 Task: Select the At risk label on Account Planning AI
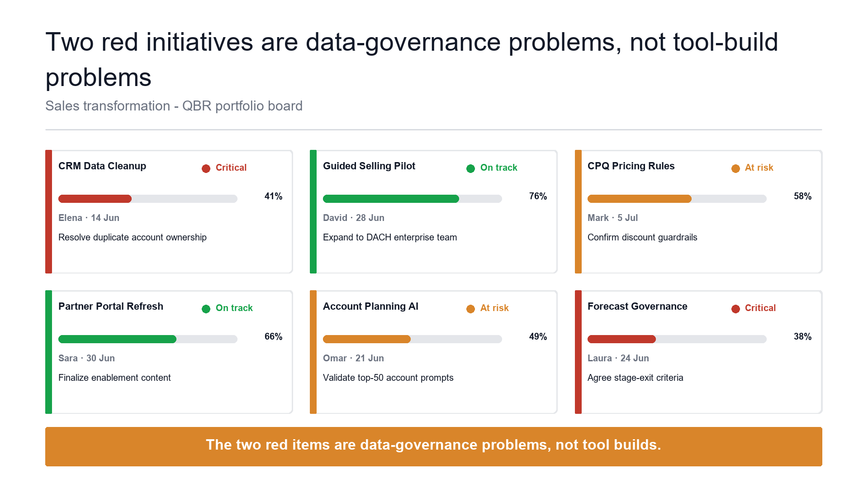click(x=494, y=308)
